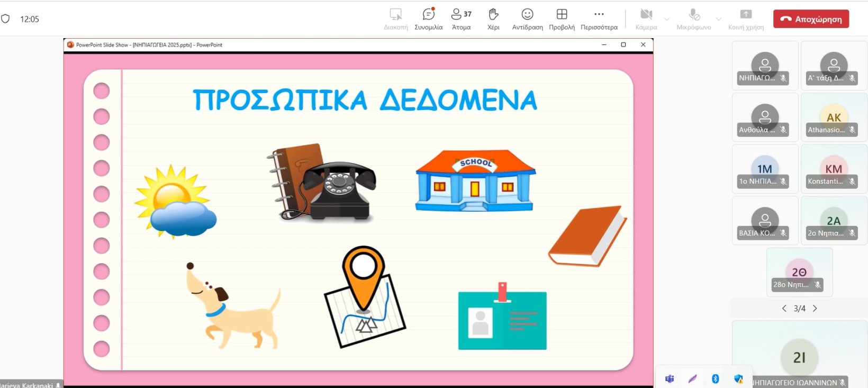This screenshot has height=388, width=868.
Task: Expand the microphone options dropdown arrow
Action: [718, 19]
